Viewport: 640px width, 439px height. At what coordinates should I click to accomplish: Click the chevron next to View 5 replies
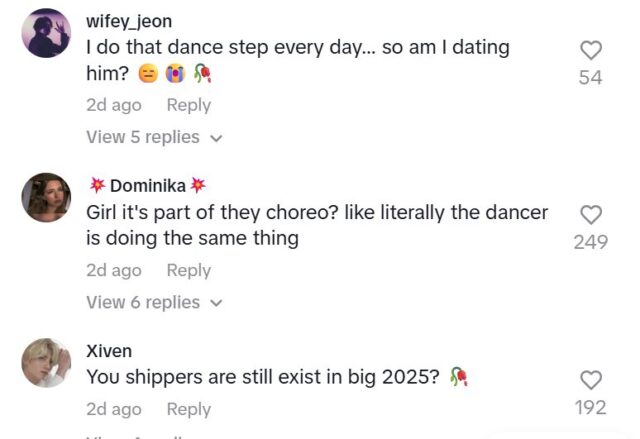[216, 138]
